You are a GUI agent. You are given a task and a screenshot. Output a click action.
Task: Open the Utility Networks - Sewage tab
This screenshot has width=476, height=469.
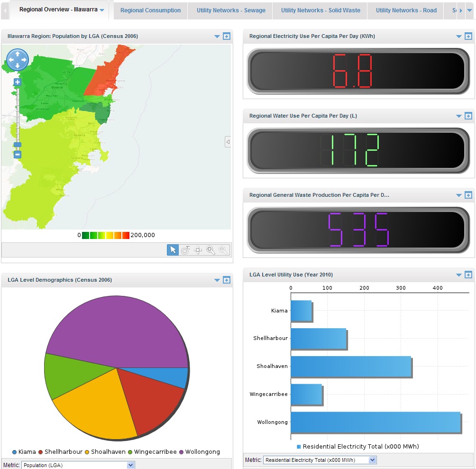(x=230, y=10)
